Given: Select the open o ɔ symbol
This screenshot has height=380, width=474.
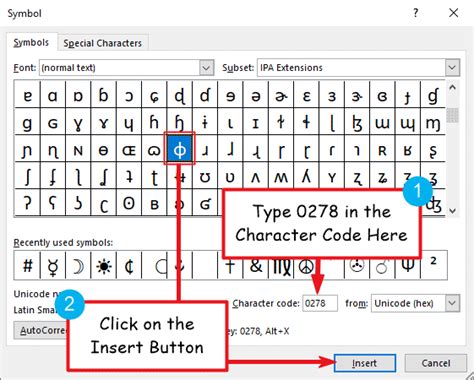Looking at the screenshot, I should point(129,96).
